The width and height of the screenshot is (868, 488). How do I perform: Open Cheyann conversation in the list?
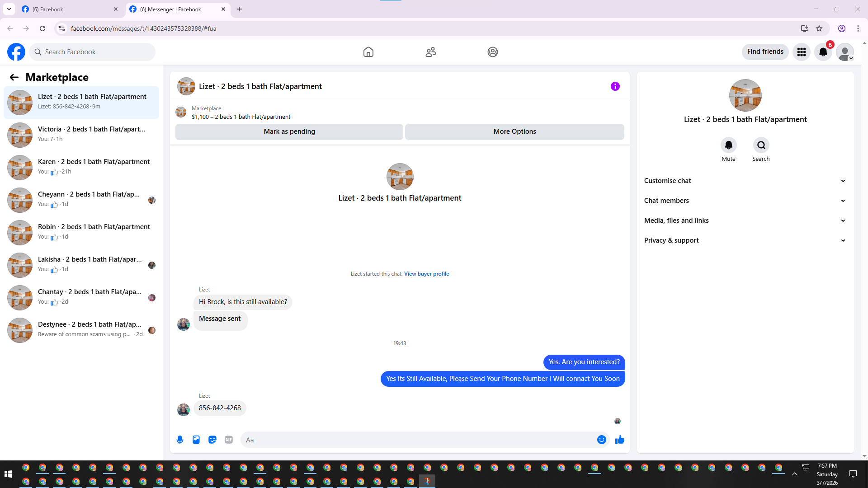tap(81, 200)
